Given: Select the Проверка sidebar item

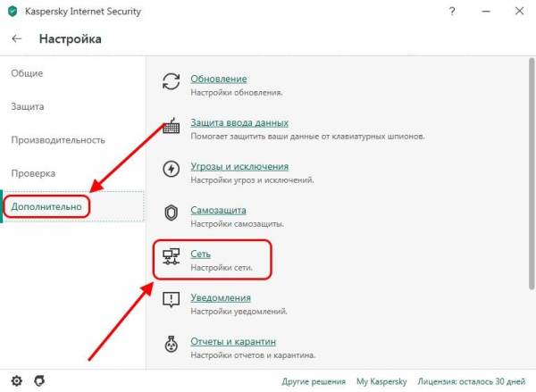Looking at the screenshot, I should click(x=33, y=173).
